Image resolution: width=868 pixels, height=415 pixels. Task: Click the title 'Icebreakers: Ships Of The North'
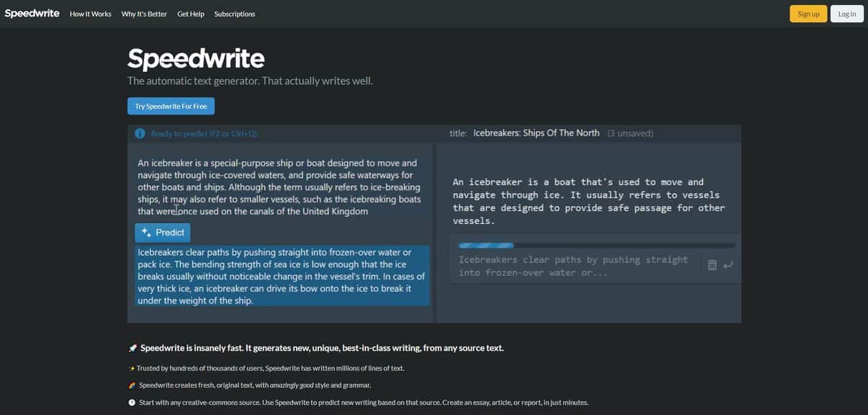tap(537, 132)
